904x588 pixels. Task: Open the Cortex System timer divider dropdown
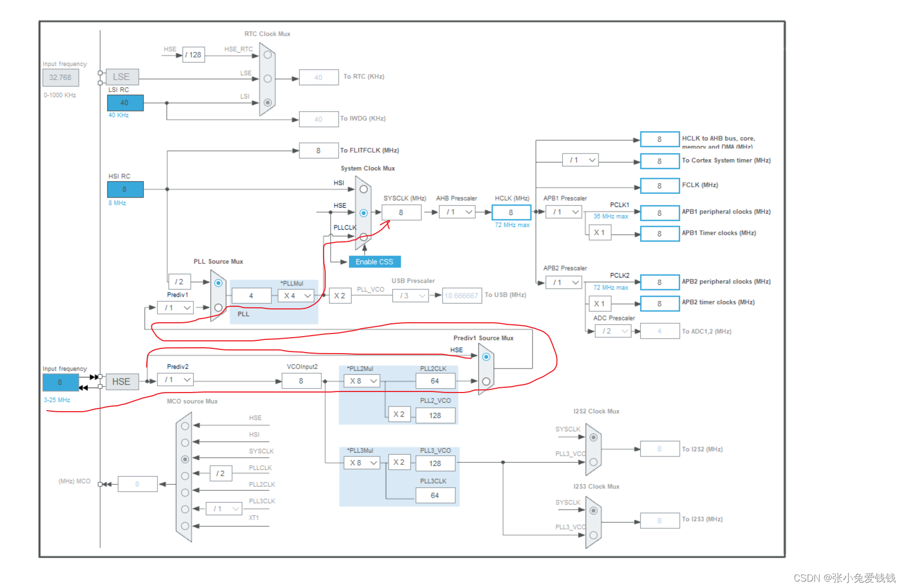tap(580, 160)
